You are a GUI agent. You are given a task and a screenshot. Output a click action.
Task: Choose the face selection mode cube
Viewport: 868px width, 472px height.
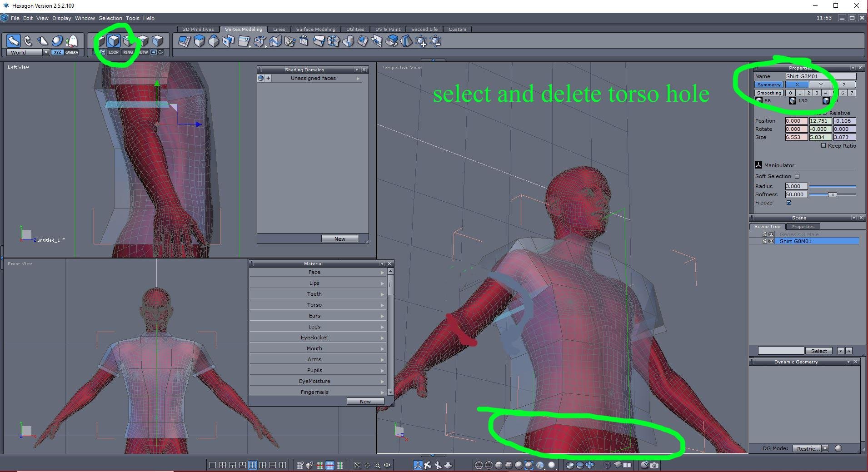[x=114, y=41]
